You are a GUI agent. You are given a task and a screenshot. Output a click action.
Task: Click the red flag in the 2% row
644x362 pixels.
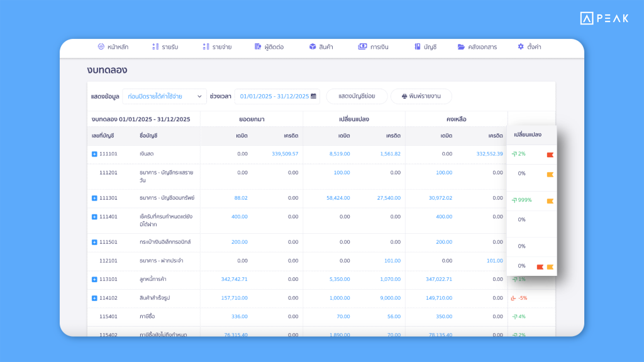point(550,155)
